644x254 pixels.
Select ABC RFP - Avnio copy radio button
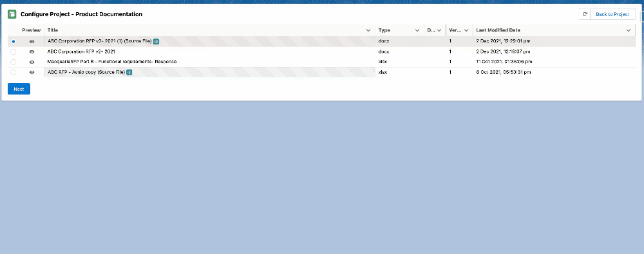pos(14,72)
